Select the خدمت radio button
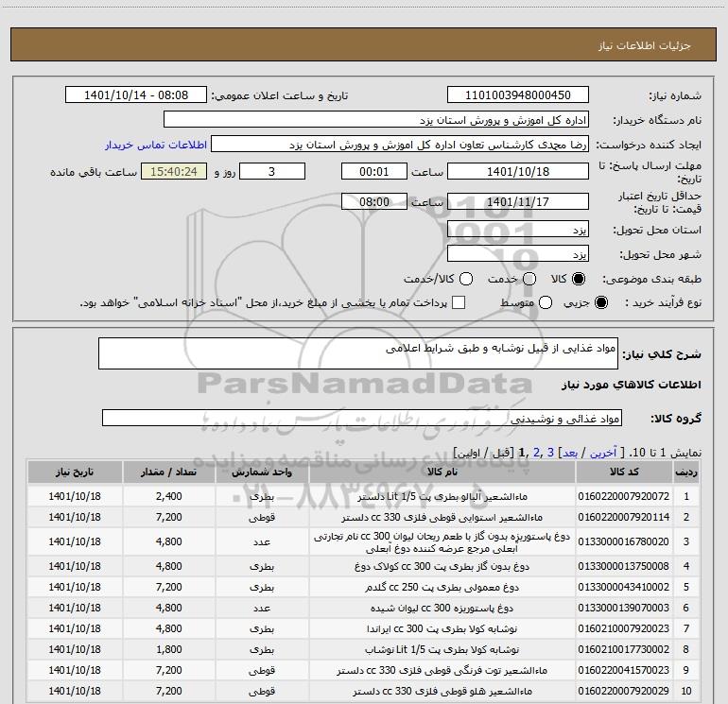The height and width of the screenshot is (704, 728). (529, 279)
